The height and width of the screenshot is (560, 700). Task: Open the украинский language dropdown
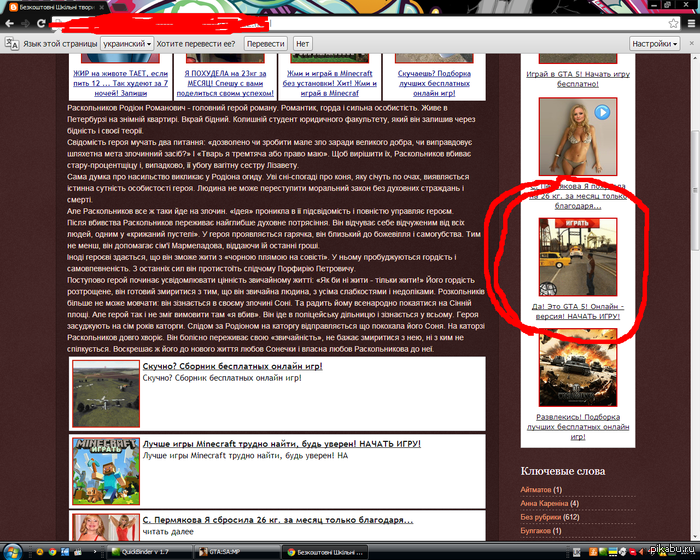click(127, 44)
